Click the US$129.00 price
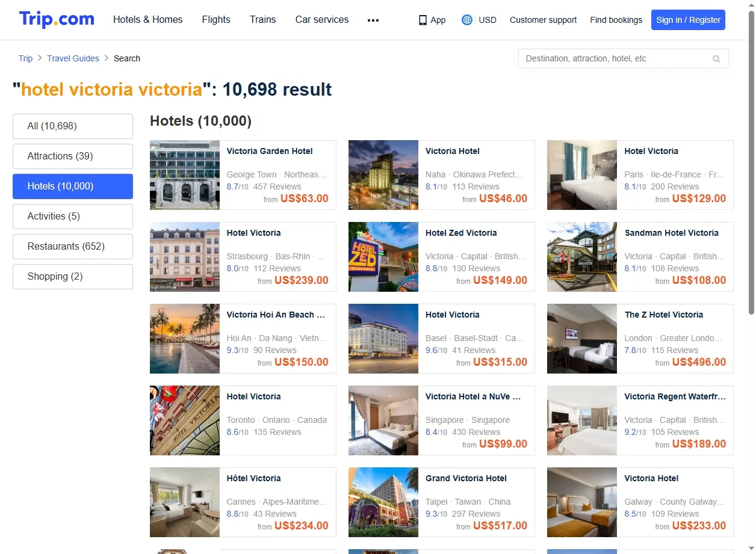This screenshot has width=756, height=554. 699,199
